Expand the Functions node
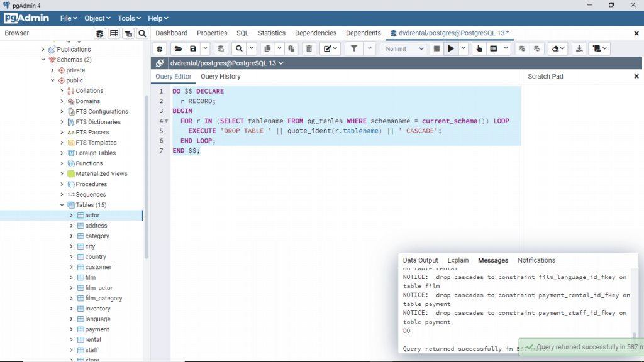The height and width of the screenshot is (362, 644). click(62, 163)
